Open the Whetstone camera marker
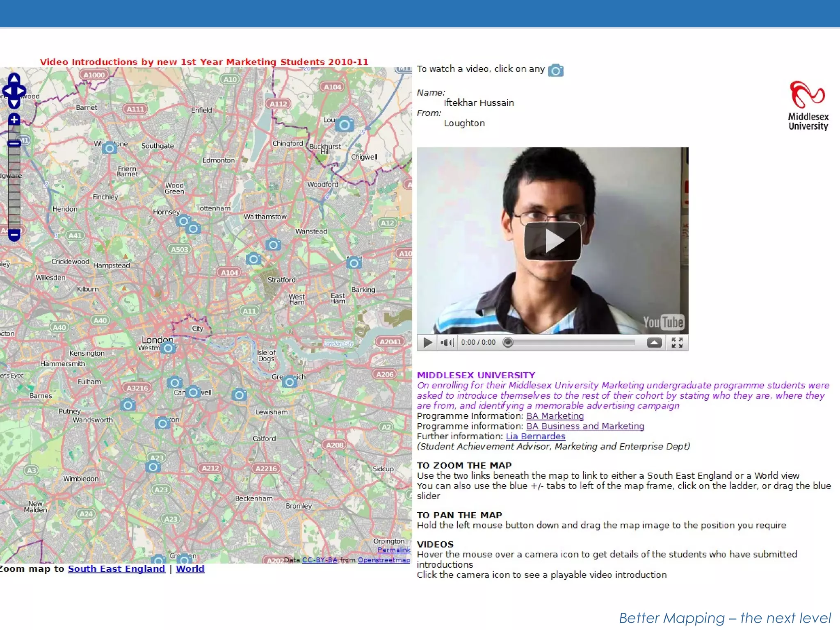The height and width of the screenshot is (630, 840). coord(110,148)
